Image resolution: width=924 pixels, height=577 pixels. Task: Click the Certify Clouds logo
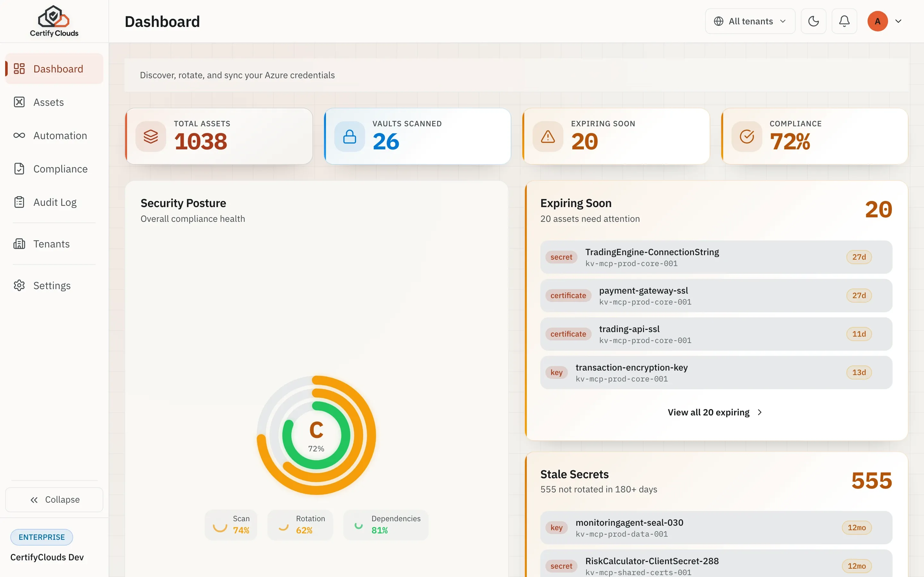pos(54,21)
